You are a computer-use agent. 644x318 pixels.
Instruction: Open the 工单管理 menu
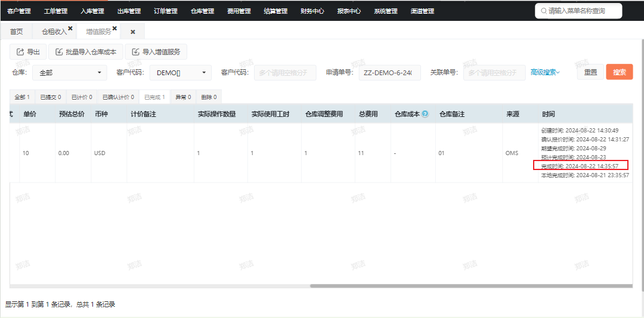point(56,11)
